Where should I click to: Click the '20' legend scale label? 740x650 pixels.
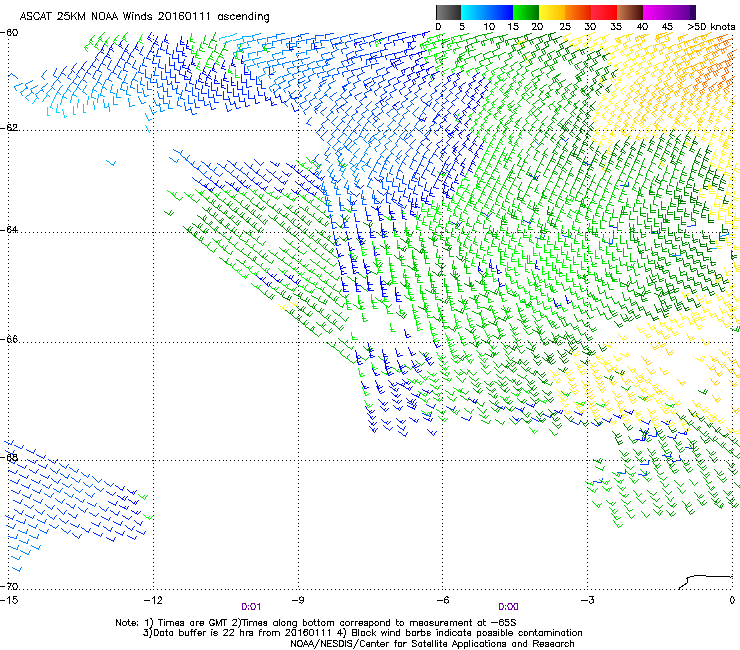[x=537, y=27]
